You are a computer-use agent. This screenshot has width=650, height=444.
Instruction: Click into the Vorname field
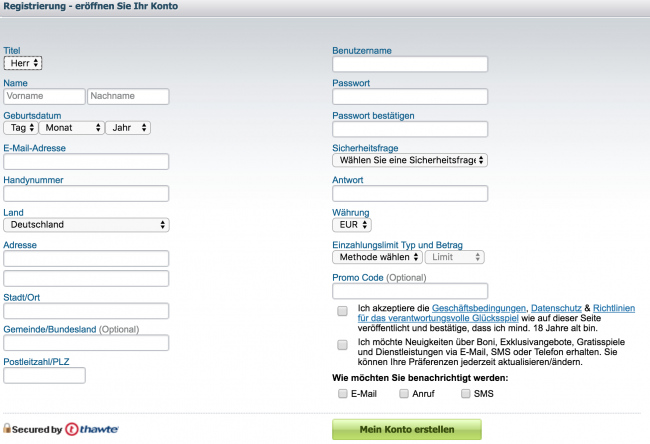[44, 96]
